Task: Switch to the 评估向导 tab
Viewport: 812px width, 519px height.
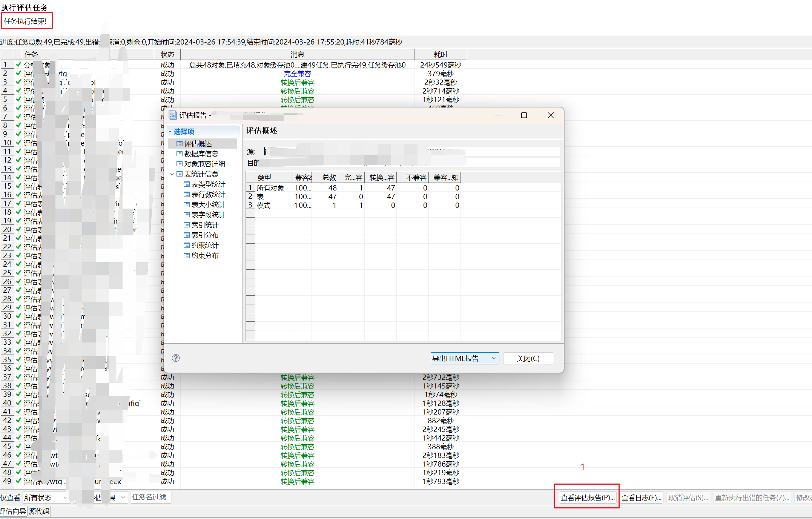Action: click(13, 511)
